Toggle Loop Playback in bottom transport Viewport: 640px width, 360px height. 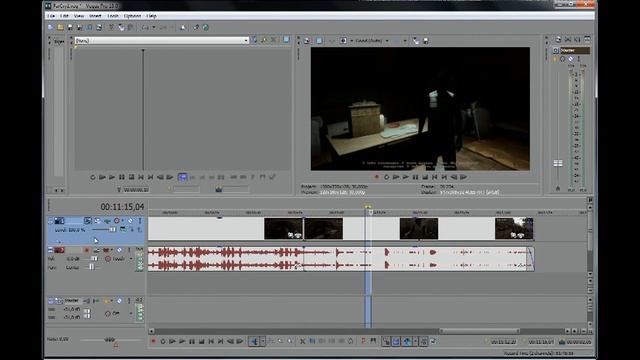163,341
